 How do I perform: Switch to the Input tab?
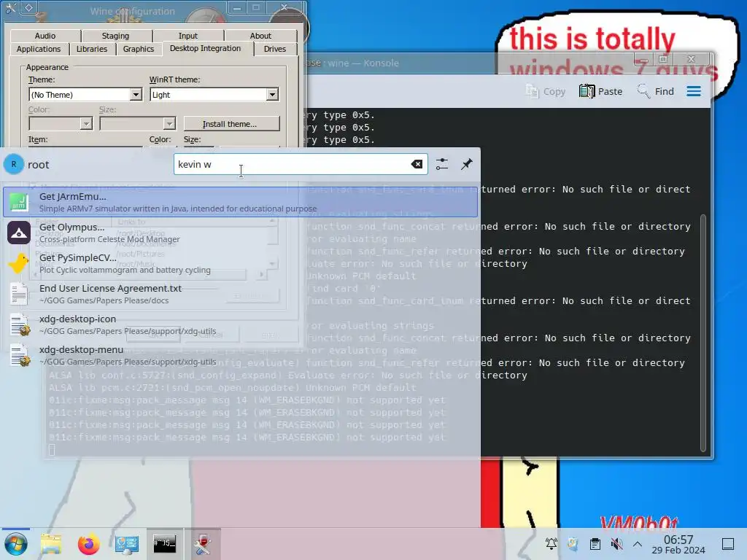[x=188, y=36]
